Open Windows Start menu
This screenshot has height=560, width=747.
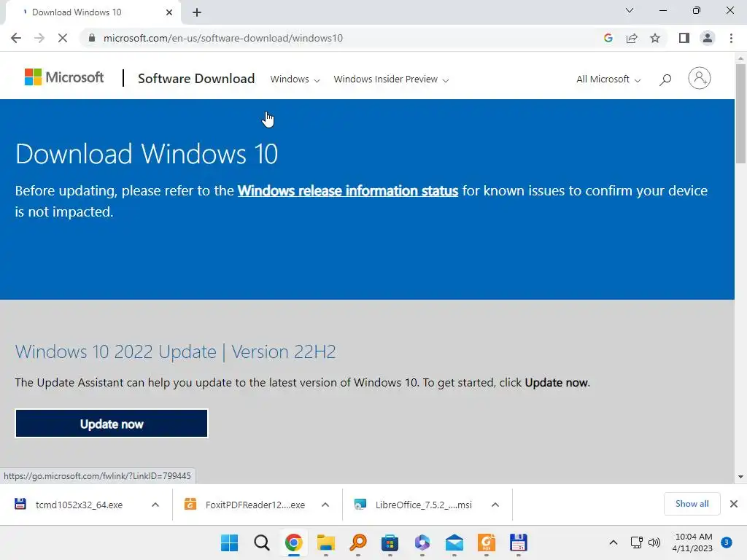pyautogui.click(x=230, y=542)
